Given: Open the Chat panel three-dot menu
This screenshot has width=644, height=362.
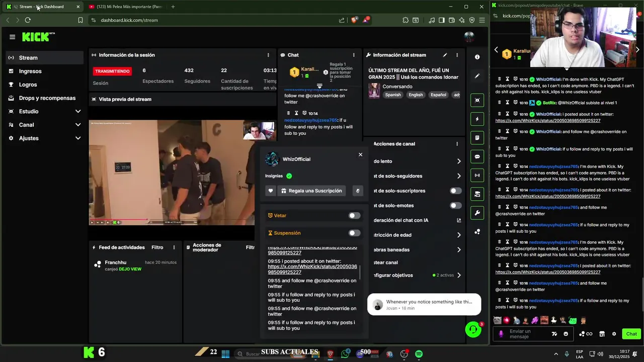Looking at the screenshot, I should pos(354,55).
